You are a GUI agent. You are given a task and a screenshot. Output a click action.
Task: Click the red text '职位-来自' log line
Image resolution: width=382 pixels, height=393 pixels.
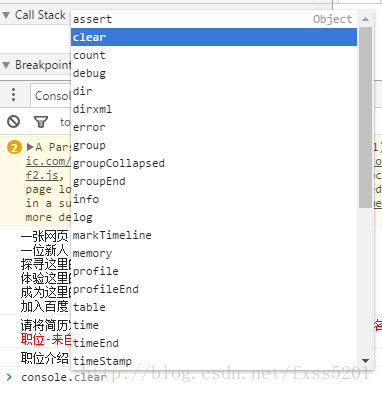coord(46,339)
